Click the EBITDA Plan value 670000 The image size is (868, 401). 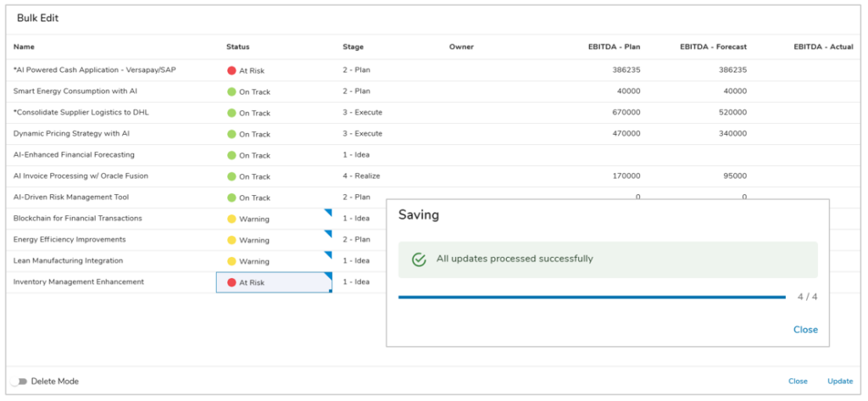(626, 112)
